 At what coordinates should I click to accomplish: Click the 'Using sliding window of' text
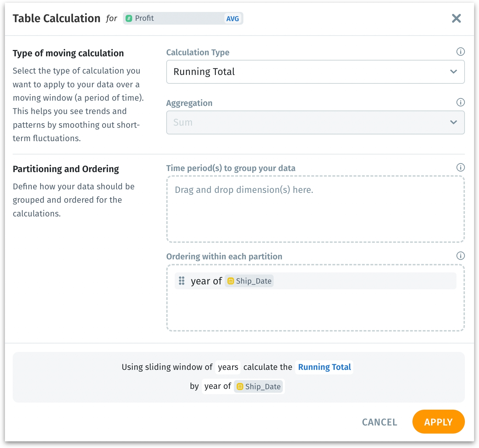pos(167,367)
